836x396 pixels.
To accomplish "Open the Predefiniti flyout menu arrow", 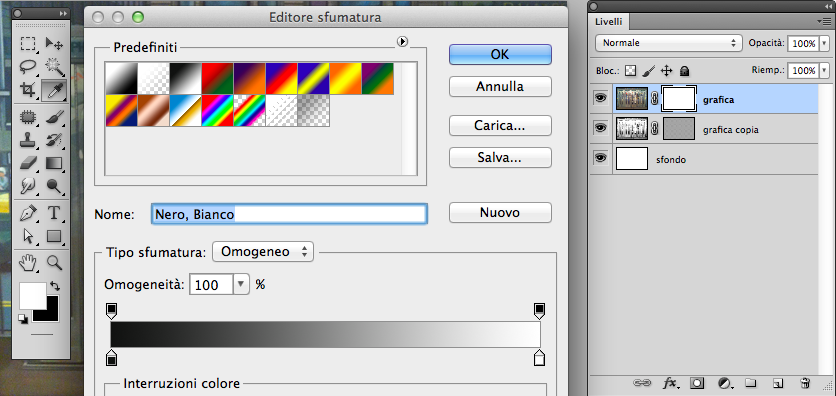I will pos(403,42).
